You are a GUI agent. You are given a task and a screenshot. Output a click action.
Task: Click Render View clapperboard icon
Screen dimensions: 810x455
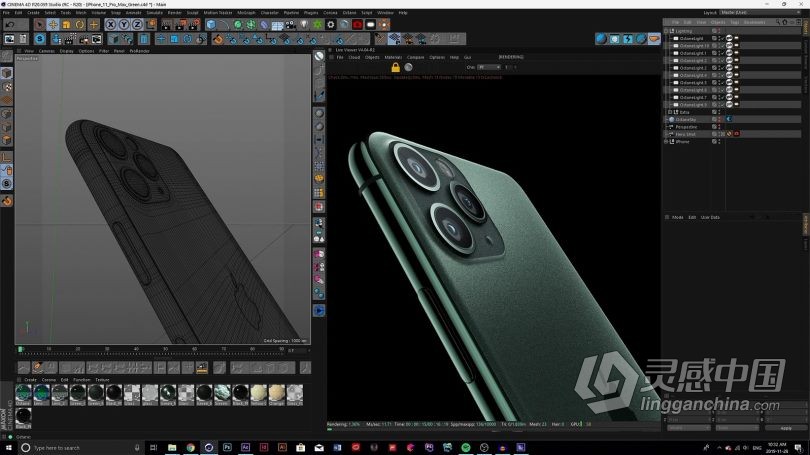pyautogui.click(x=167, y=24)
